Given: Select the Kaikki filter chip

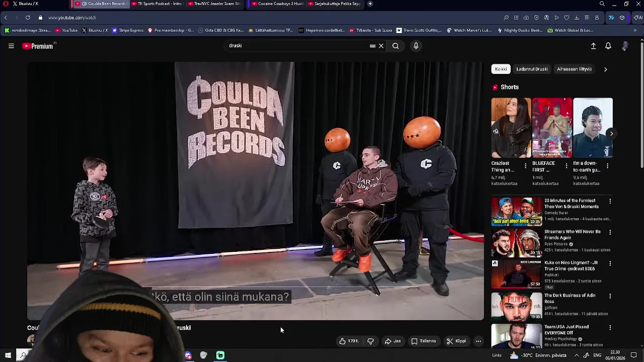Looking at the screenshot, I should [501, 69].
